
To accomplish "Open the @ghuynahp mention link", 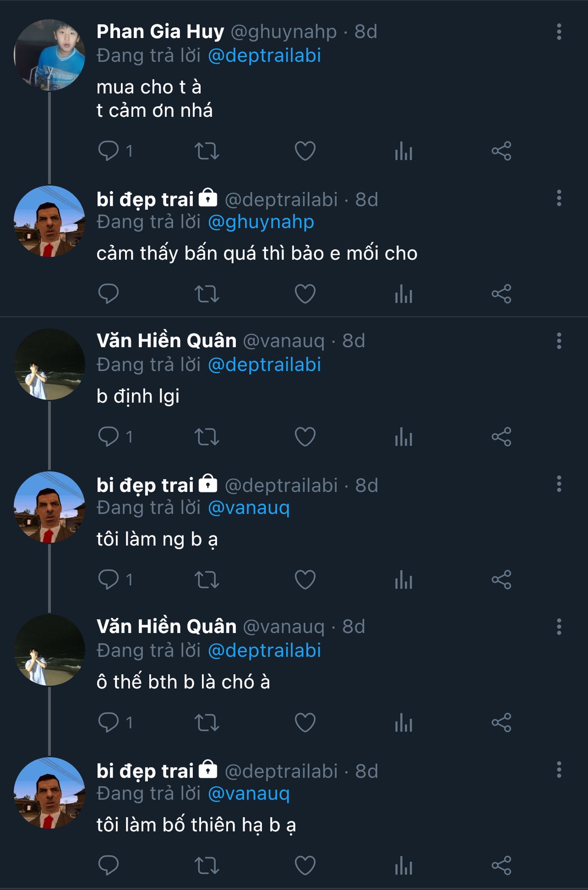I will [261, 222].
